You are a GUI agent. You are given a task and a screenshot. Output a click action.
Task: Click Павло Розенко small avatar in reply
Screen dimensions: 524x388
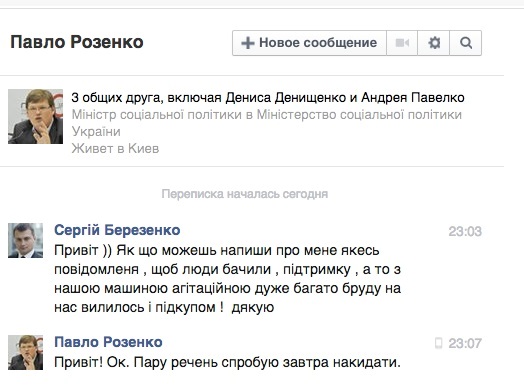25,352
